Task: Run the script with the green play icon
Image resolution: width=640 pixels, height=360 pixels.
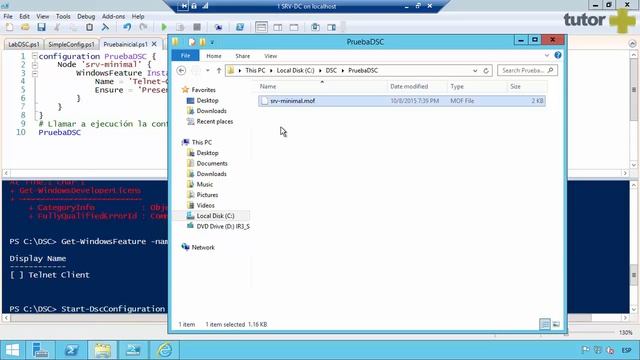Action: point(164,27)
